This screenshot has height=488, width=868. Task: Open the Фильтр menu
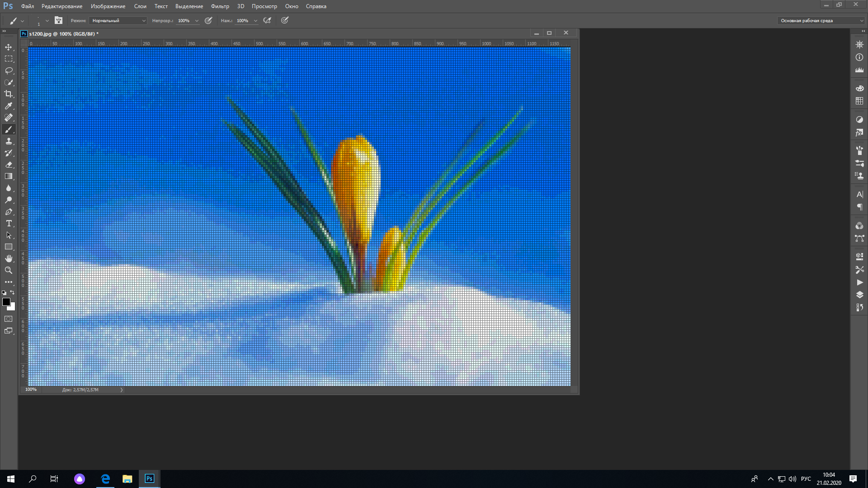[220, 6]
